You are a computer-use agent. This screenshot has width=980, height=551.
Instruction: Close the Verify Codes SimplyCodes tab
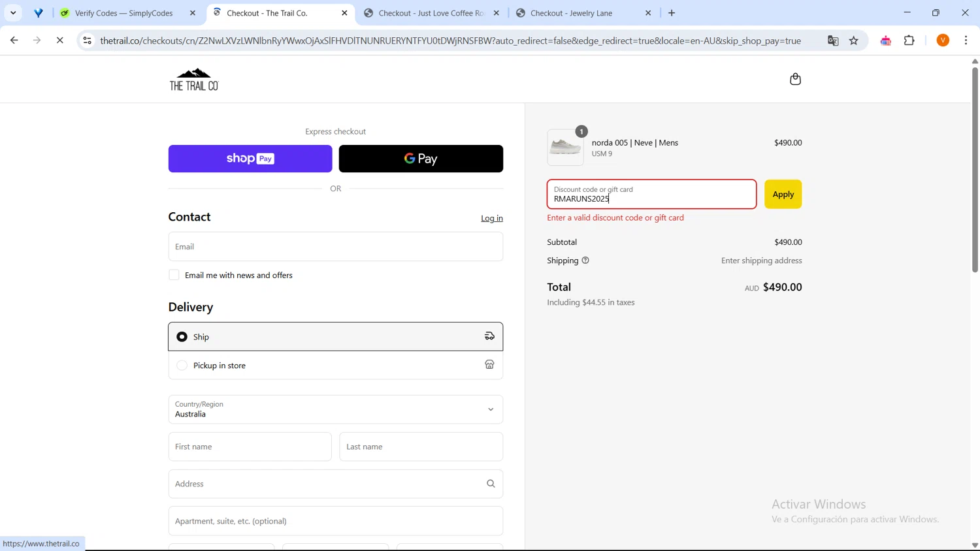[x=193, y=13]
